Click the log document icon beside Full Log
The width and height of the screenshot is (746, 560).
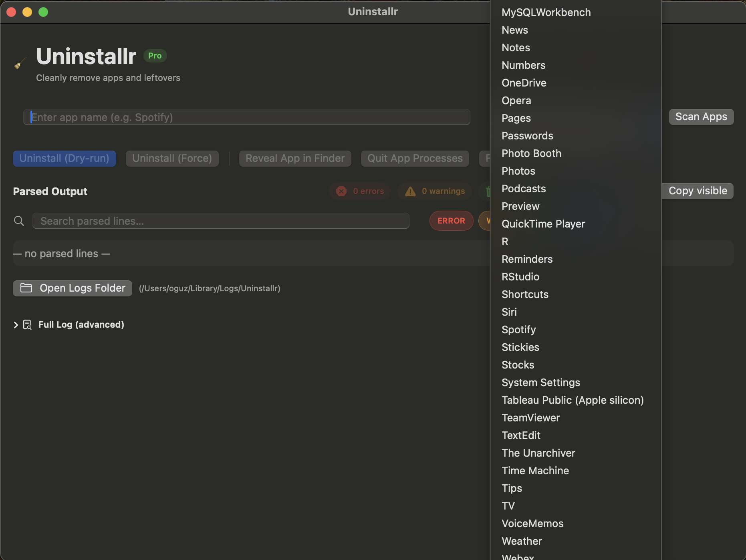coord(27,324)
